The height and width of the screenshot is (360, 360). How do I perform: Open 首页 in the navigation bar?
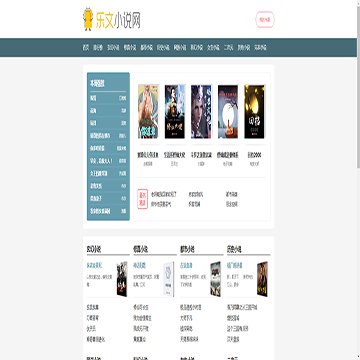(x=86, y=48)
